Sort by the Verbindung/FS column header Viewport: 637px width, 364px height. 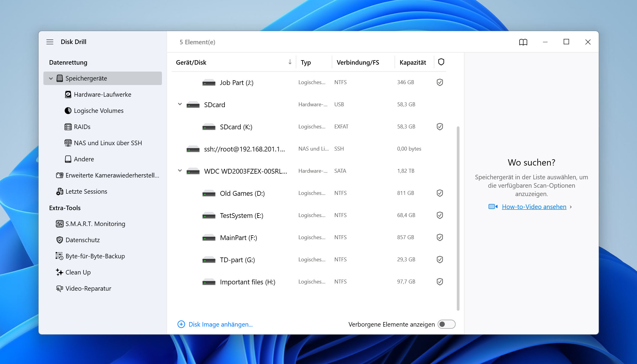358,62
